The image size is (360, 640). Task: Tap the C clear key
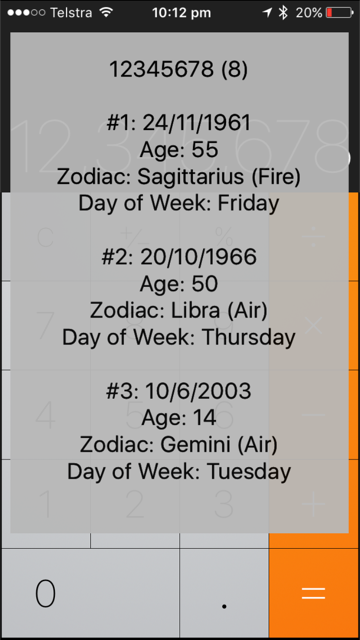pos(45,236)
